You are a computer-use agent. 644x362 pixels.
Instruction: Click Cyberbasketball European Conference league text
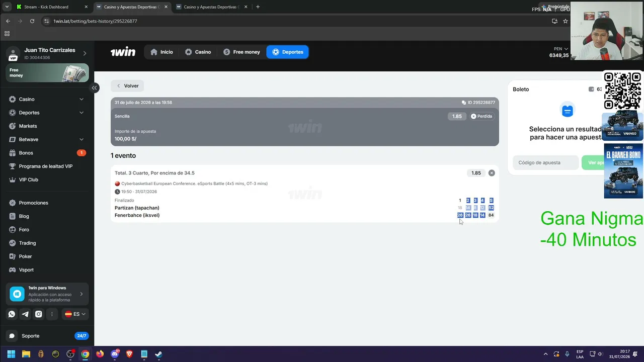[194, 184]
